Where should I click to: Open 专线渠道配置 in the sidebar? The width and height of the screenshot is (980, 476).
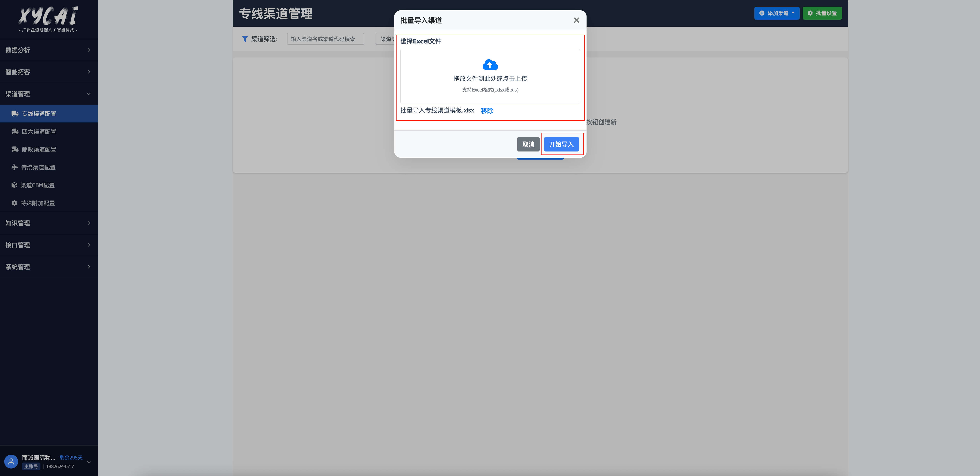49,113
